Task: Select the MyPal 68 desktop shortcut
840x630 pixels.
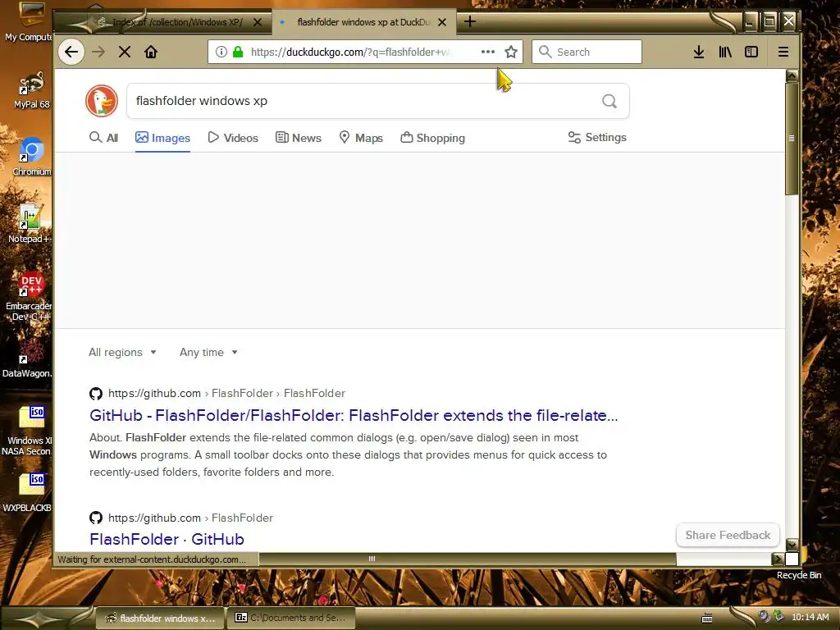Action: click(31, 90)
